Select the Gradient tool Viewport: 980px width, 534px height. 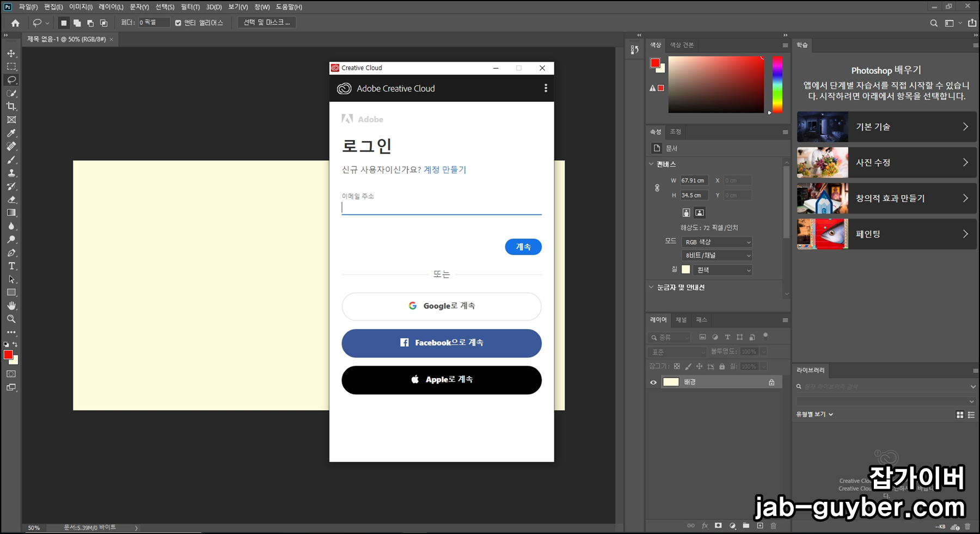coord(11,213)
